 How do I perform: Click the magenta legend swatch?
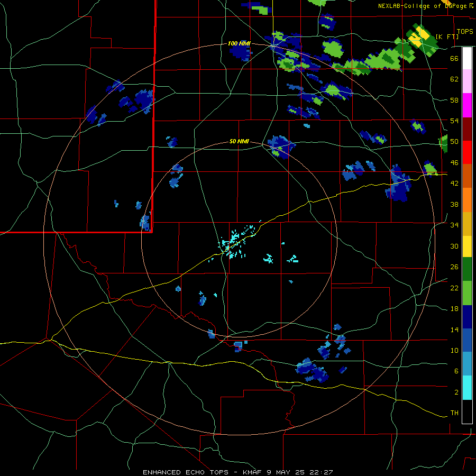click(467, 105)
